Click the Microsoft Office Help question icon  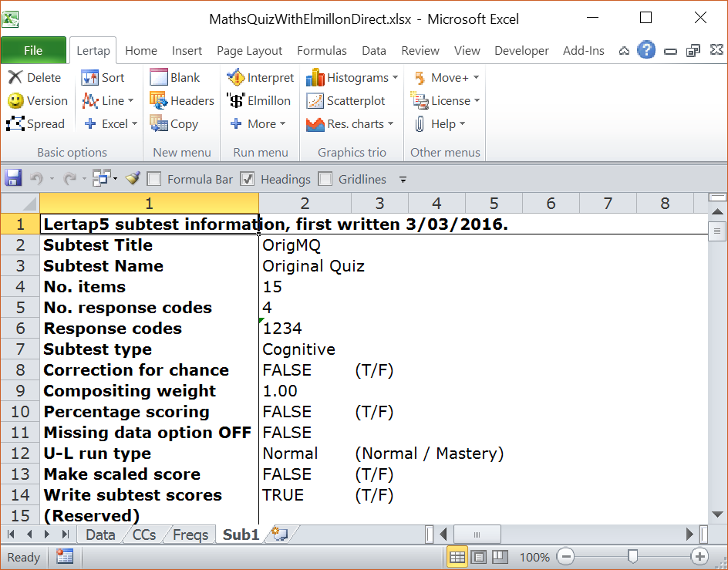(x=645, y=49)
